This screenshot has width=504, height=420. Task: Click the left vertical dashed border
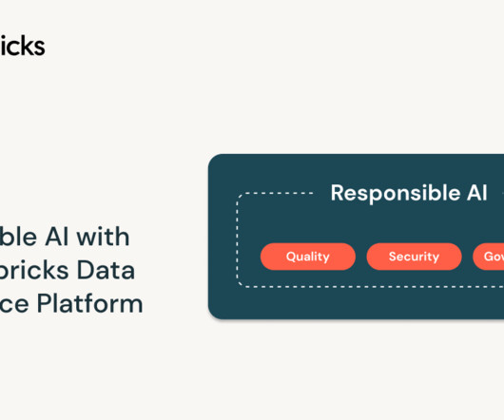click(x=237, y=240)
